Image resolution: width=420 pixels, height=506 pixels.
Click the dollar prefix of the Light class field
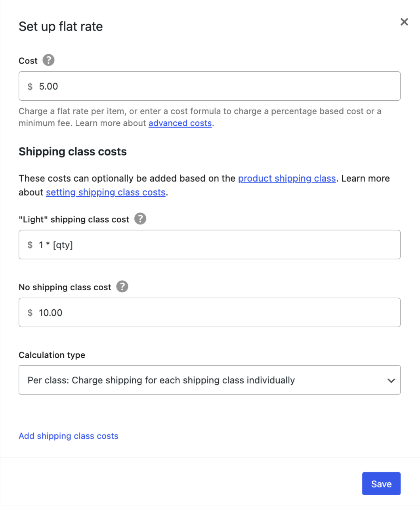tap(29, 245)
